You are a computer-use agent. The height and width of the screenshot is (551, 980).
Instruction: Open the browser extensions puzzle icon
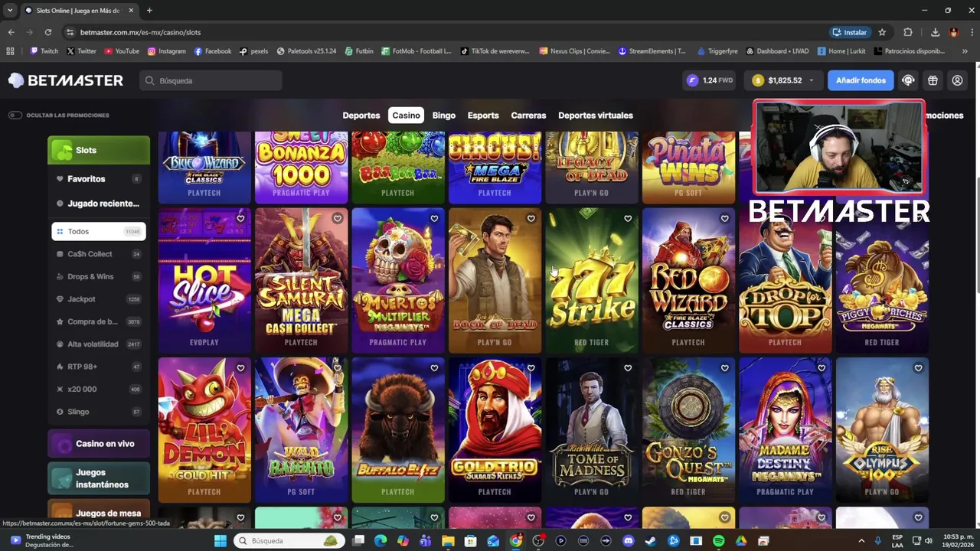tap(908, 32)
